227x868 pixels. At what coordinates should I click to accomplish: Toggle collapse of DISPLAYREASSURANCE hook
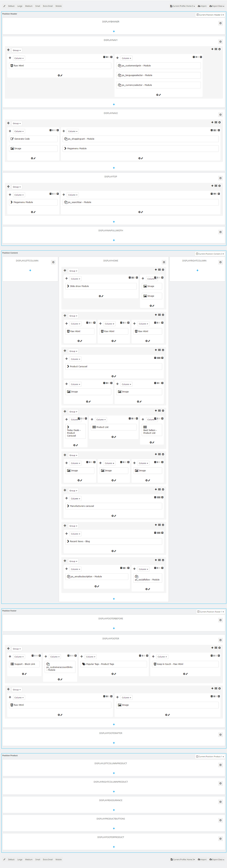[220, 802]
